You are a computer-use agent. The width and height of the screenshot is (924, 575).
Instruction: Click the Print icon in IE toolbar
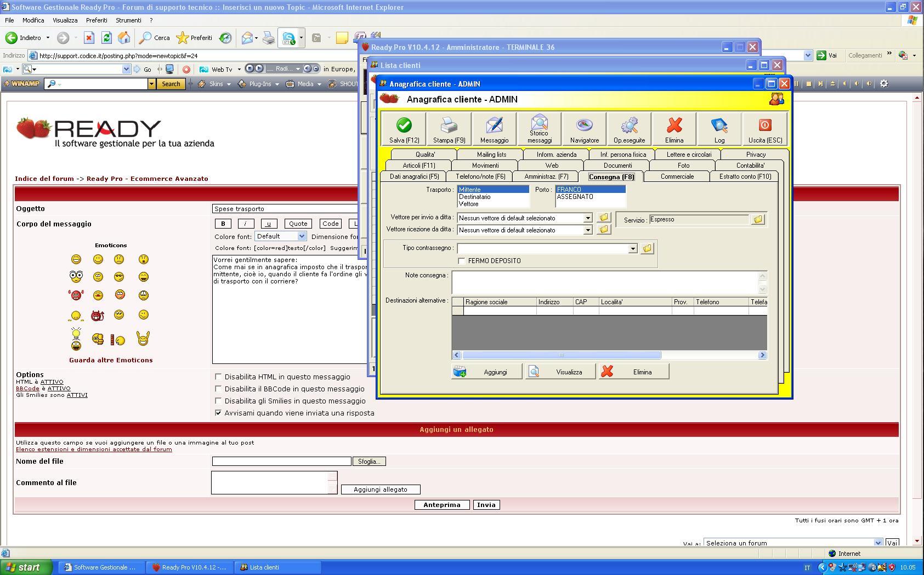pyautogui.click(x=268, y=38)
